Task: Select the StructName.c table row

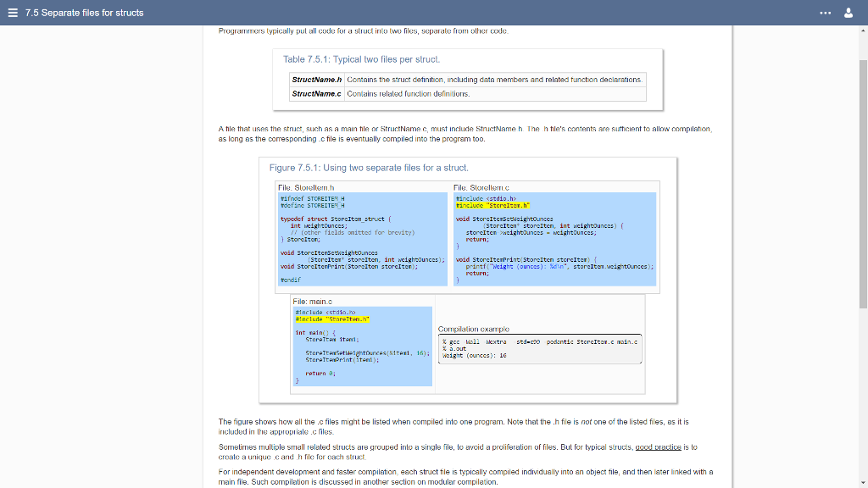Action: pos(466,94)
